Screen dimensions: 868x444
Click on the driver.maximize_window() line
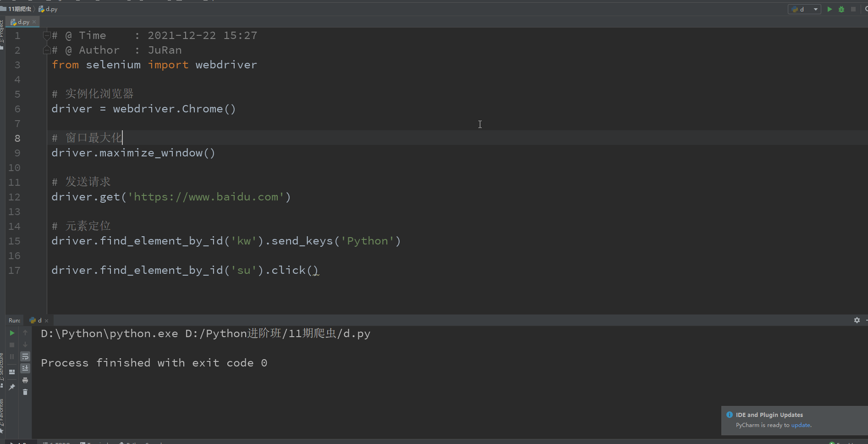pos(133,153)
